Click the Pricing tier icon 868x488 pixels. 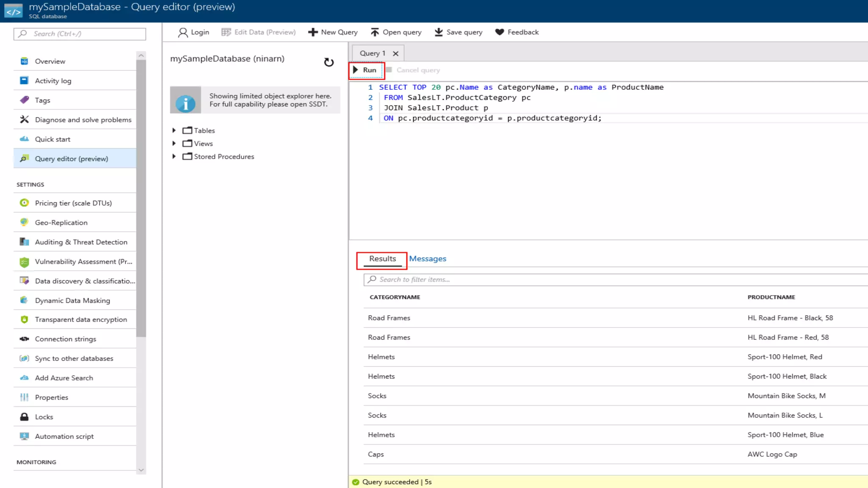pyautogui.click(x=24, y=203)
